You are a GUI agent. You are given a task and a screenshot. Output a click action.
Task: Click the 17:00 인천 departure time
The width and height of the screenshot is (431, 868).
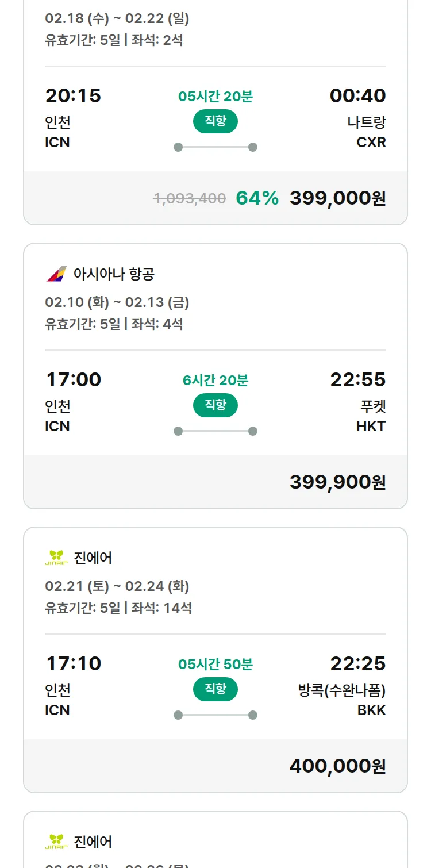73,380
